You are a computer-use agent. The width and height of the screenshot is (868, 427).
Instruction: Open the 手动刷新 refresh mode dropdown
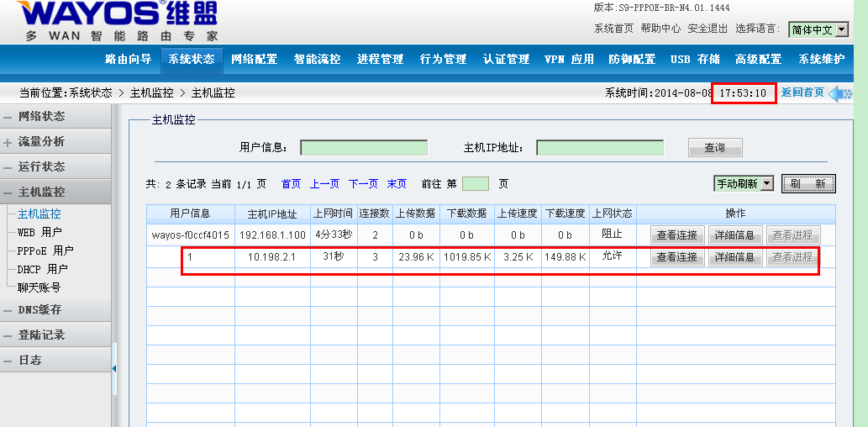click(743, 184)
